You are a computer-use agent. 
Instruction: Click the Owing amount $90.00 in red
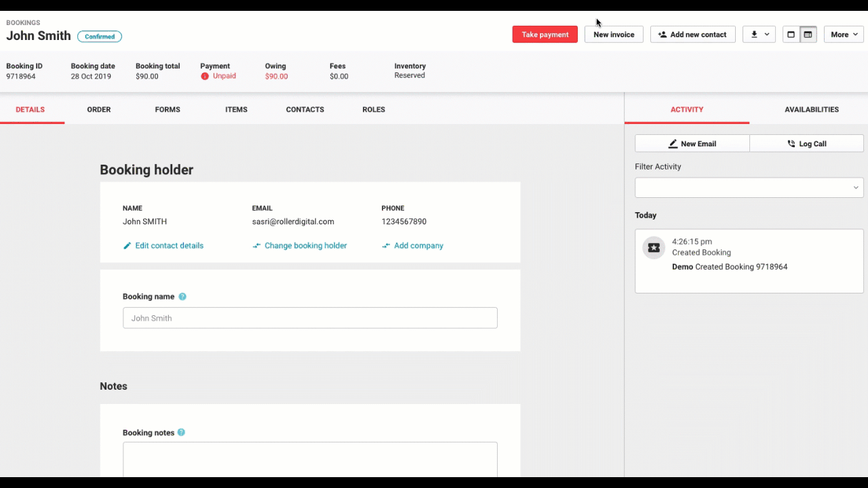[276, 77]
